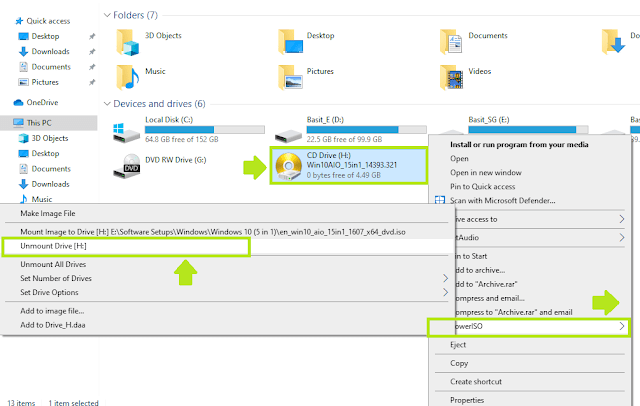This screenshot has height=406, width=640.
Task: Open the Documents folder icon in Folders
Action: (x=451, y=42)
